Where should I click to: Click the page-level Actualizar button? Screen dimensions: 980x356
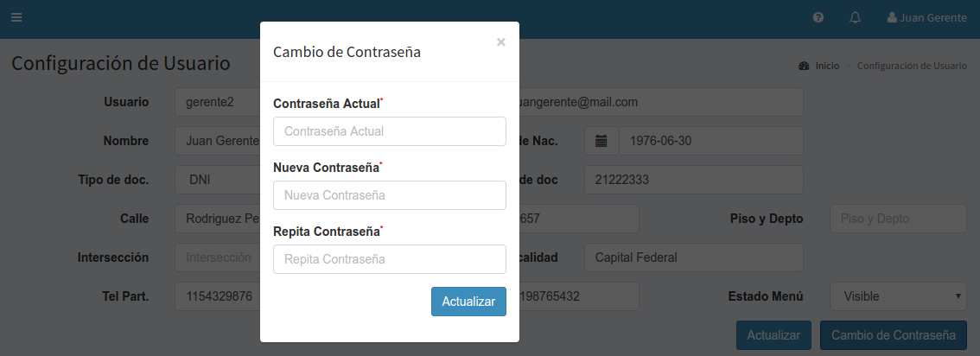point(773,335)
